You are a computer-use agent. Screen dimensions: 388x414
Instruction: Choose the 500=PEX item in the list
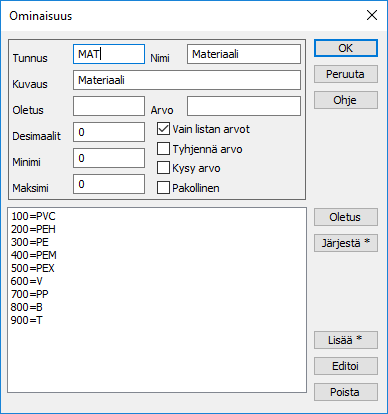[33, 268]
